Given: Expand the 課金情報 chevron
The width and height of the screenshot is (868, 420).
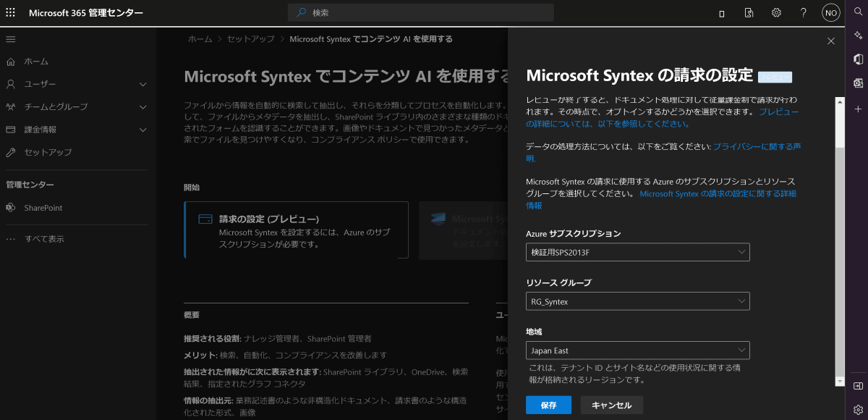Looking at the screenshot, I should (142, 130).
